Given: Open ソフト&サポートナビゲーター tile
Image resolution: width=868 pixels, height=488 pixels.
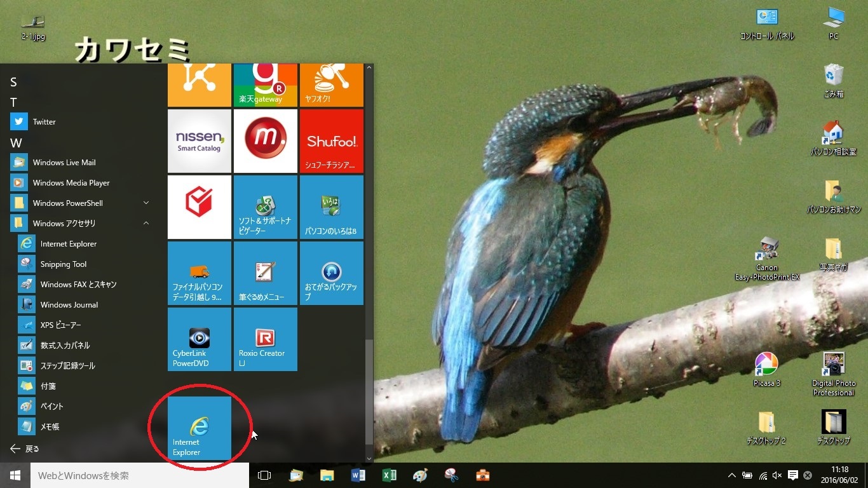Looking at the screenshot, I should (x=266, y=207).
